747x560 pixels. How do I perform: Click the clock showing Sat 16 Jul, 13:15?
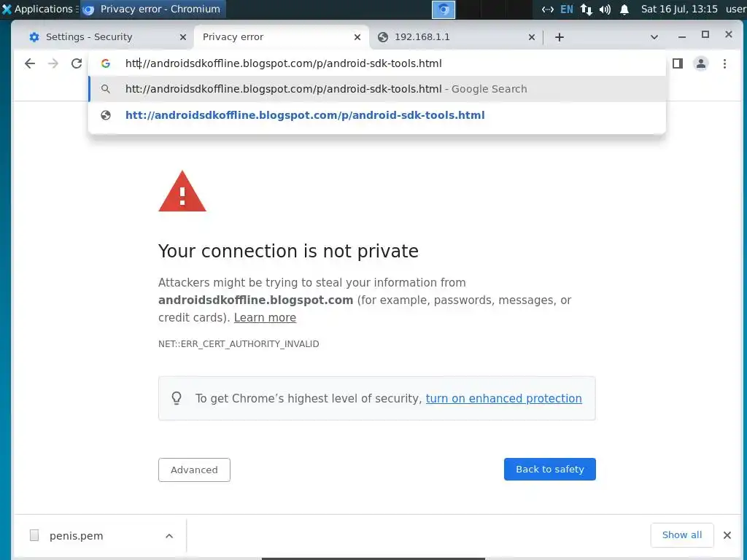point(679,9)
